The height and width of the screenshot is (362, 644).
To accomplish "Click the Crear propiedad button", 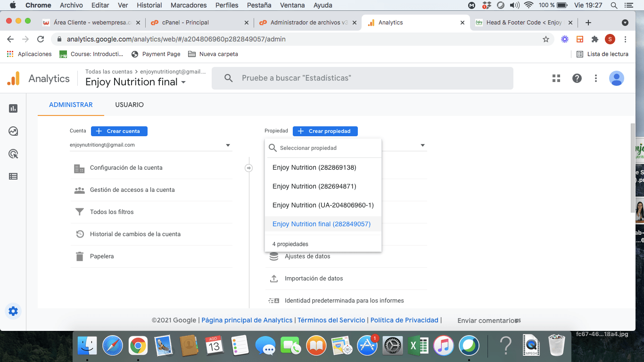I will tap(325, 131).
